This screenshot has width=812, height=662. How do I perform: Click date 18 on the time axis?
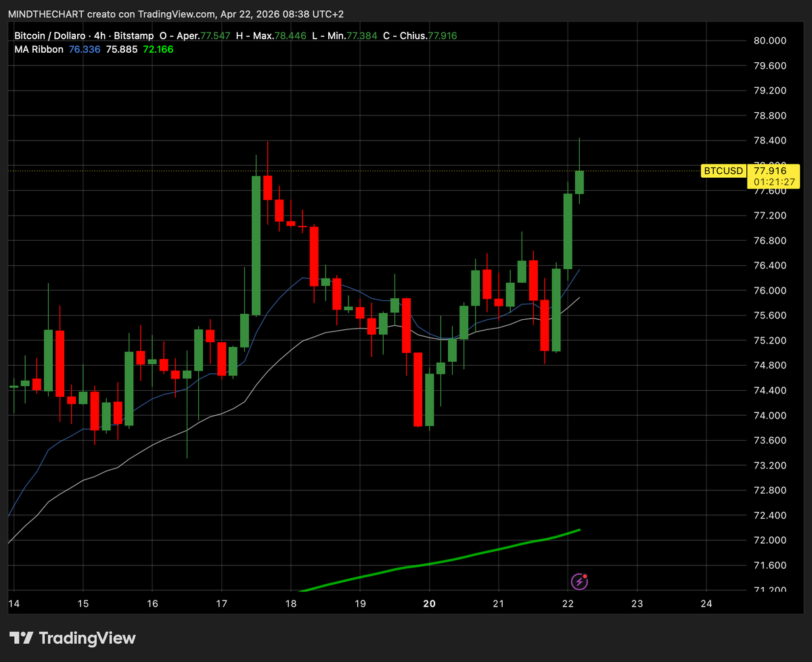tap(291, 603)
